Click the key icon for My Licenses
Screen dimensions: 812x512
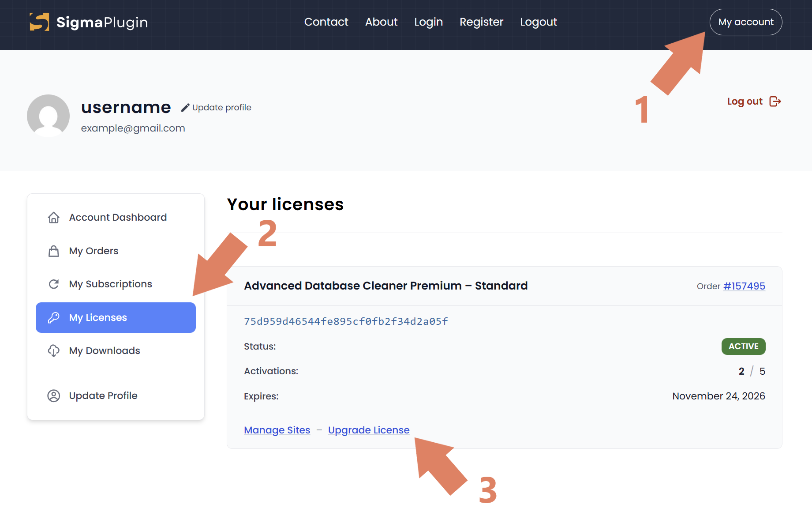click(x=54, y=318)
